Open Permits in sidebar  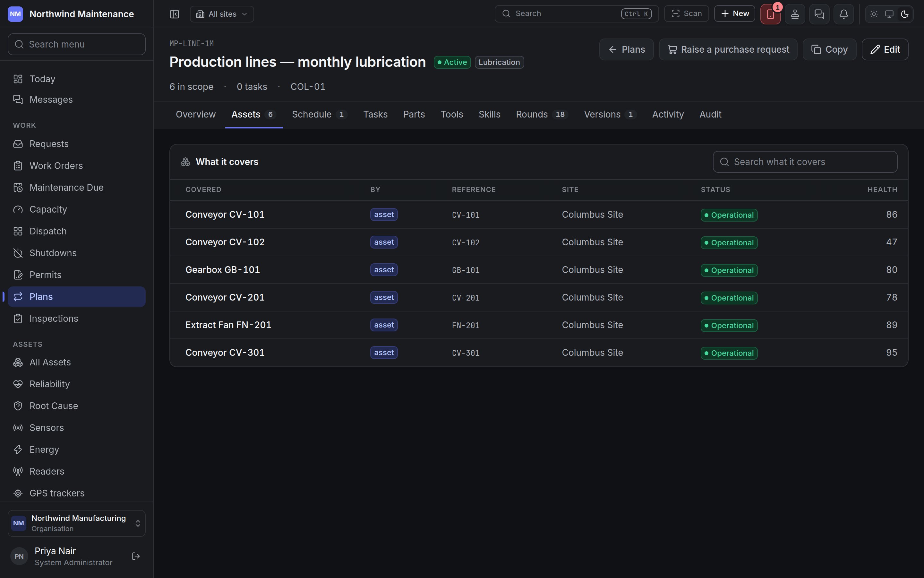76,275
